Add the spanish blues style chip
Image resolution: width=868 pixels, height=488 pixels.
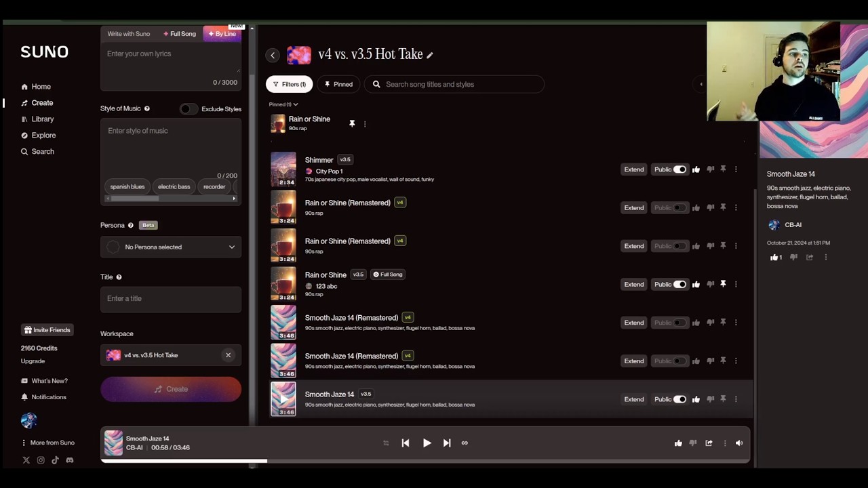[127, 187]
